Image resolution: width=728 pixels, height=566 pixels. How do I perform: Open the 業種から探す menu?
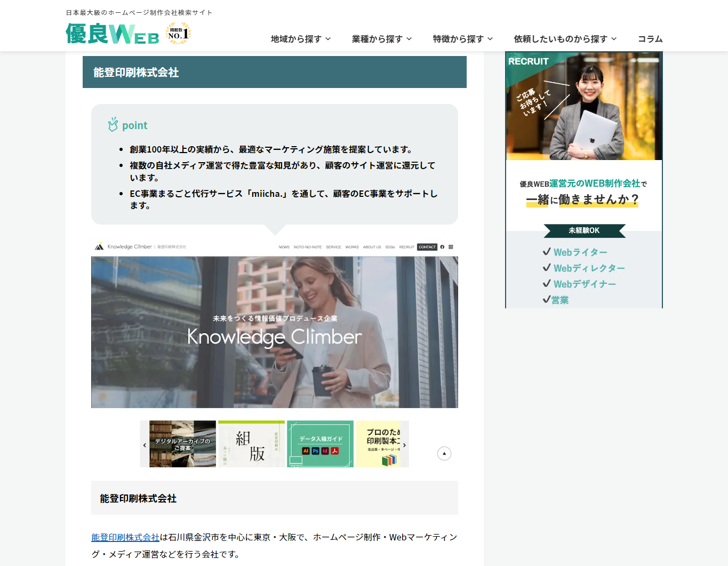coord(382,39)
